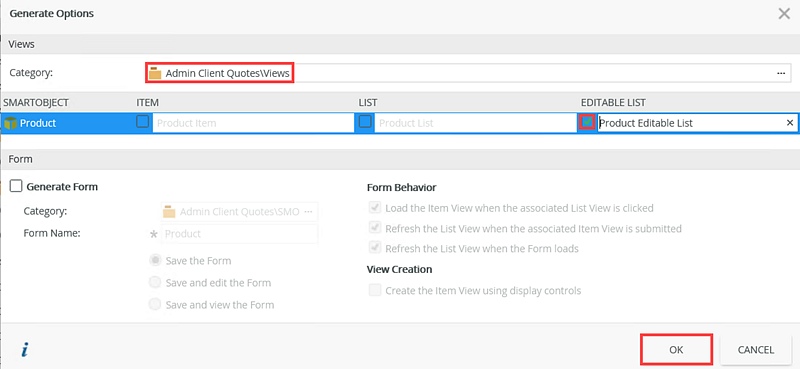The image size is (800, 369).
Task: Click the Form Name input field
Action: (239, 234)
